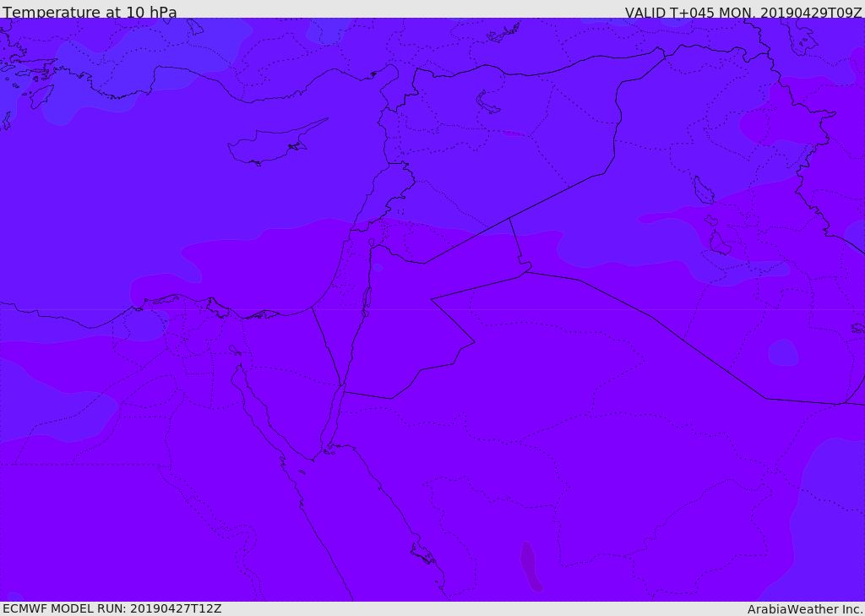Click the 'Temperature at 10 hPa' title
This screenshot has height=616, width=865.
90,12
